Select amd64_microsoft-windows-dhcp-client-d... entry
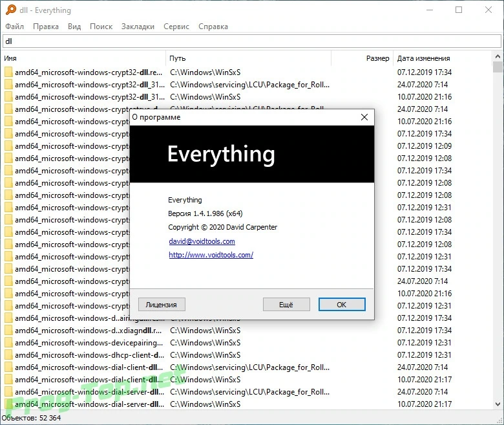The height and width of the screenshot is (425, 504). coord(89,355)
